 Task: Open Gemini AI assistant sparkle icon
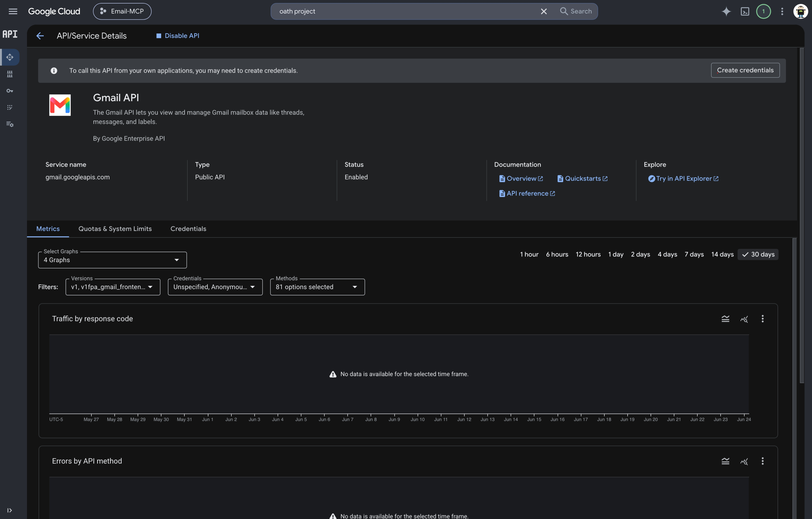[726, 11]
